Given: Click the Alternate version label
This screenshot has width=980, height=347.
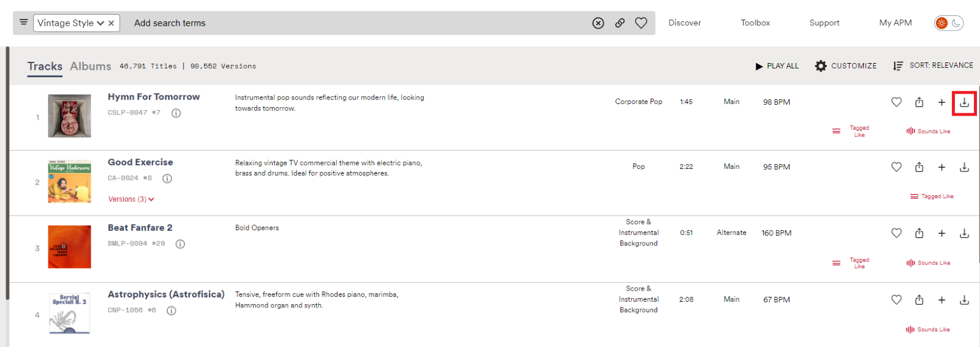Looking at the screenshot, I should point(732,233).
